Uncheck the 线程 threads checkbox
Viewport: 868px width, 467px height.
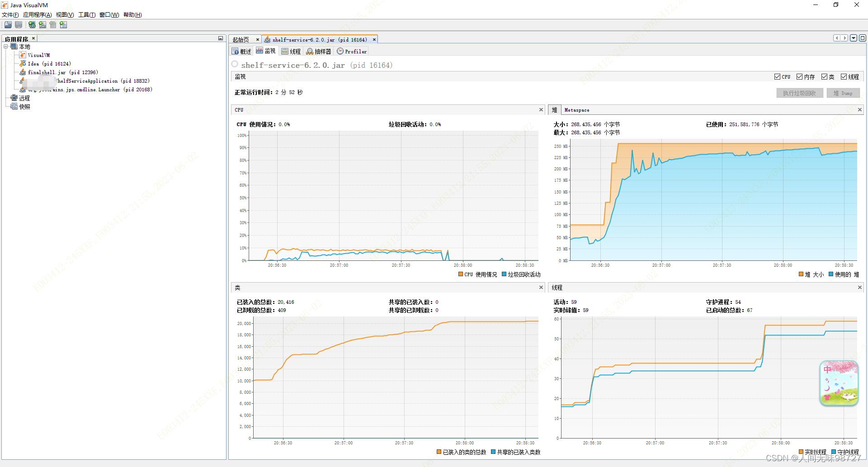pyautogui.click(x=844, y=77)
